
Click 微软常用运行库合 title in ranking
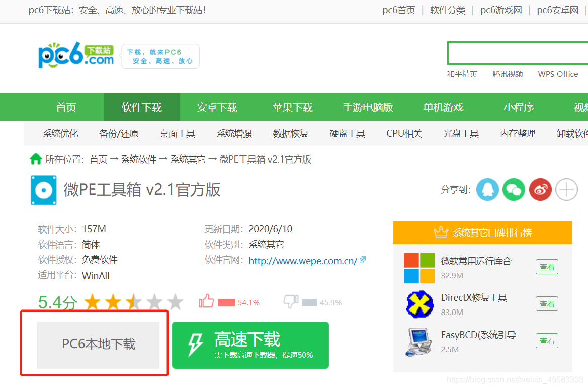(x=476, y=261)
